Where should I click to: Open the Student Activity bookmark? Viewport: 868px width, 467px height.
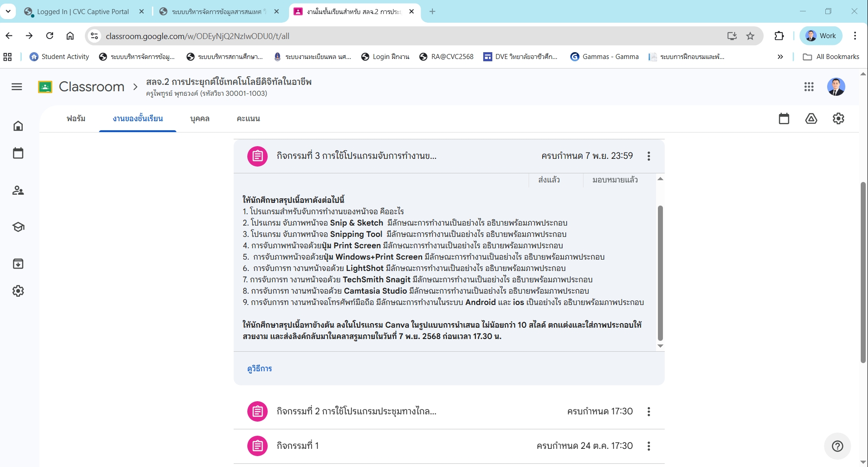(x=59, y=57)
